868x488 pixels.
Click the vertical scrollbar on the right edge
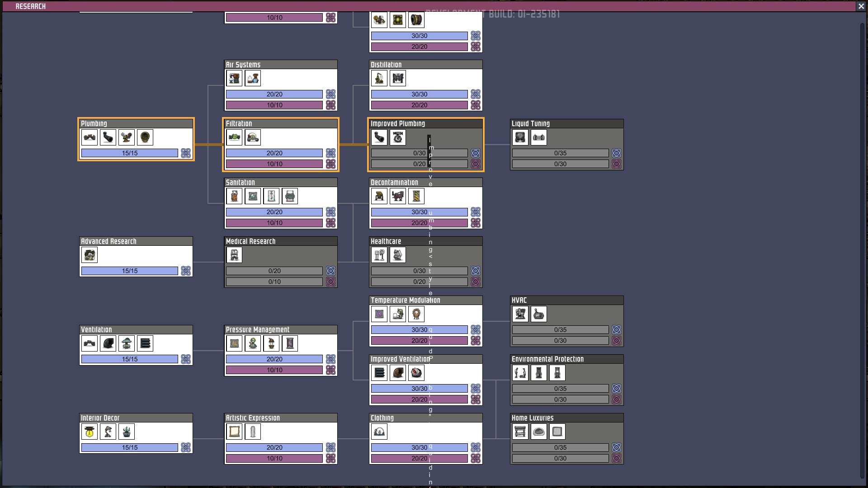pyautogui.click(x=862, y=249)
